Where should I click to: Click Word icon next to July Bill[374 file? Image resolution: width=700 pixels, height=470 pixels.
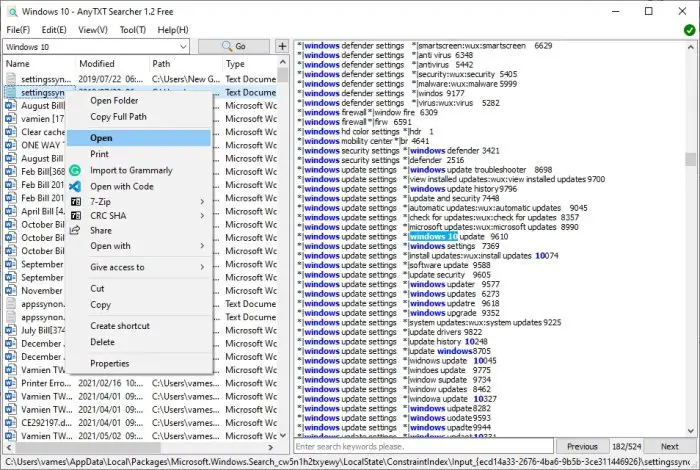coord(10,330)
